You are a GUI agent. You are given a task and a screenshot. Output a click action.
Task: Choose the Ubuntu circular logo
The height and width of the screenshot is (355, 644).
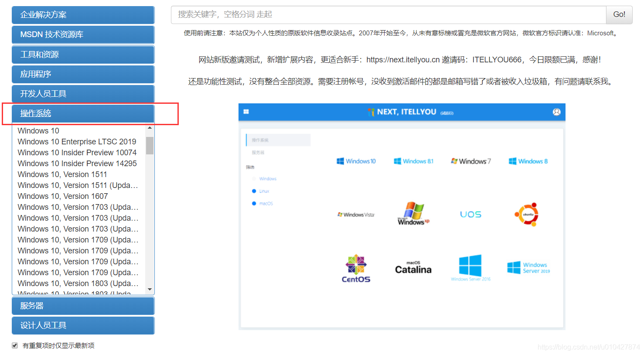point(527,214)
